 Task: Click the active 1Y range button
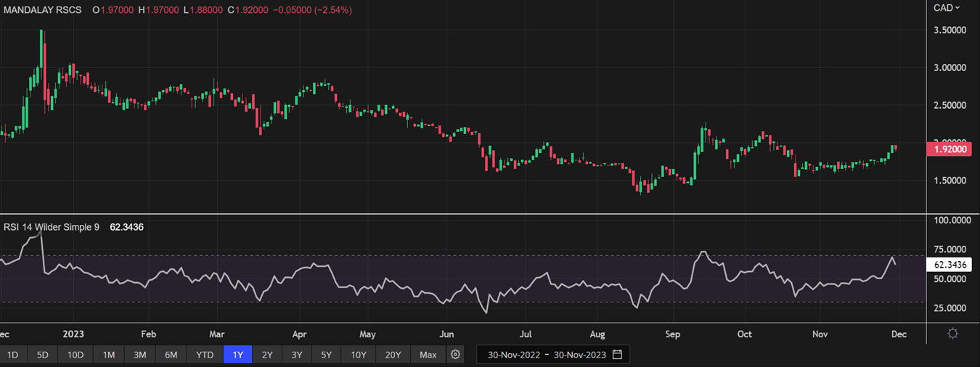coord(237,355)
